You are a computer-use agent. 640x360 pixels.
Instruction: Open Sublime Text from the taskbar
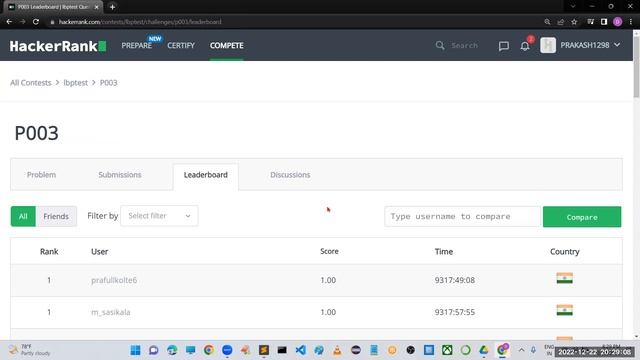point(264,350)
